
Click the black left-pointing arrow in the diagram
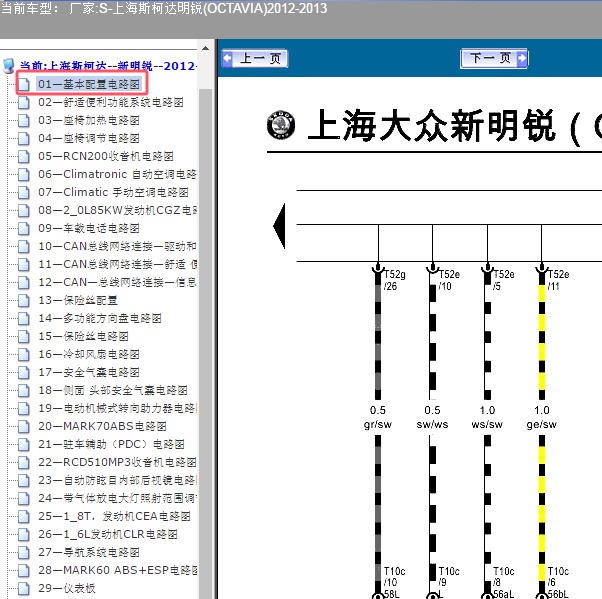pos(279,226)
